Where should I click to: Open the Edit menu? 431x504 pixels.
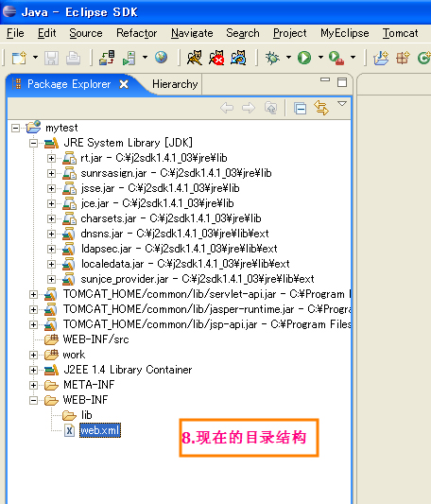pyautogui.click(x=47, y=33)
